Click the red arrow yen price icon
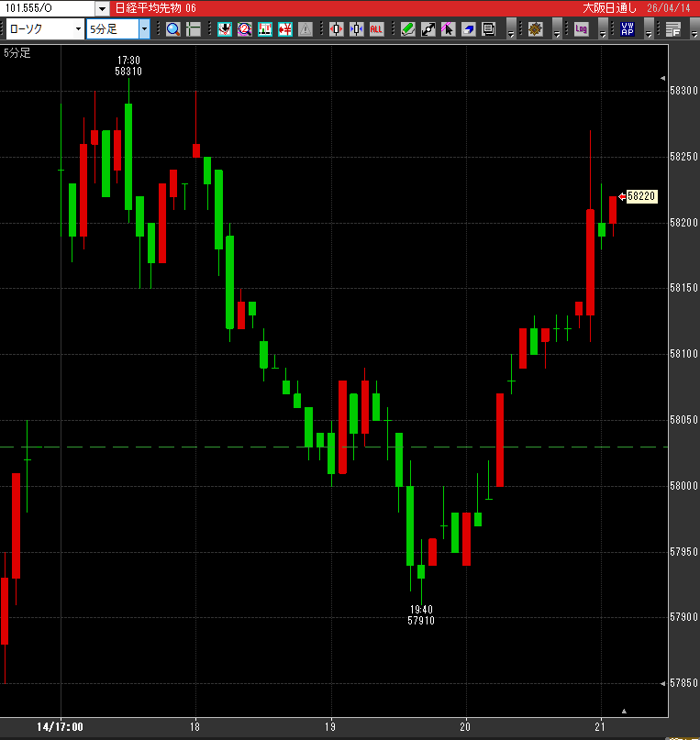The height and width of the screenshot is (740, 700). point(285,29)
